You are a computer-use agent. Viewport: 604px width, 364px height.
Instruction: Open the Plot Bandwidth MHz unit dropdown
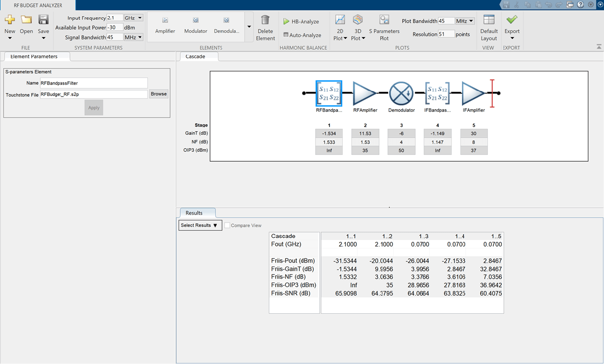coord(465,21)
